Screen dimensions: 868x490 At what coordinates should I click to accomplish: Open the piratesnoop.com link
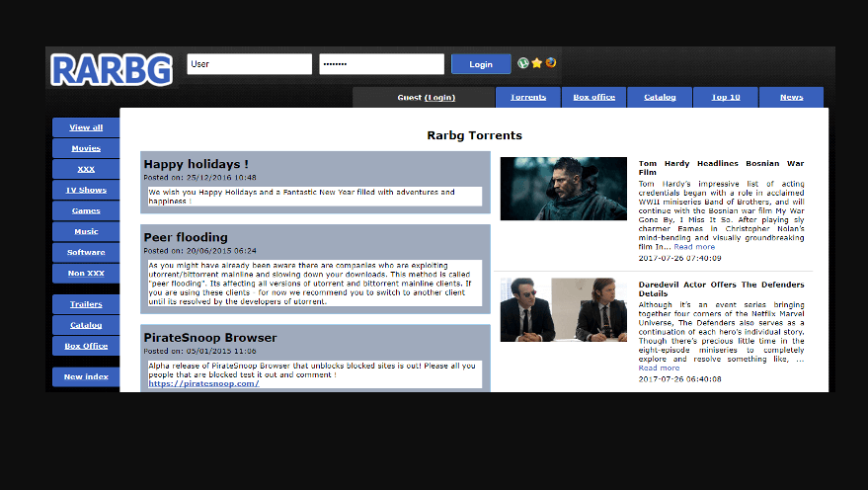tap(203, 383)
